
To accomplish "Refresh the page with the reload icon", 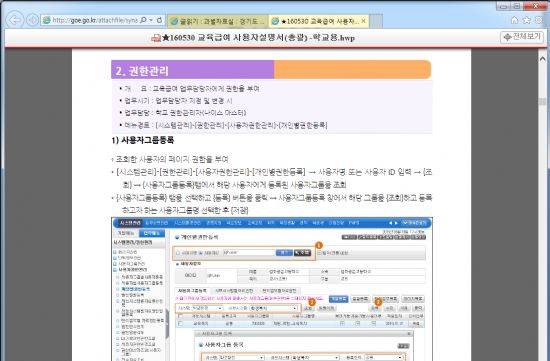I will click(x=159, y=20).
